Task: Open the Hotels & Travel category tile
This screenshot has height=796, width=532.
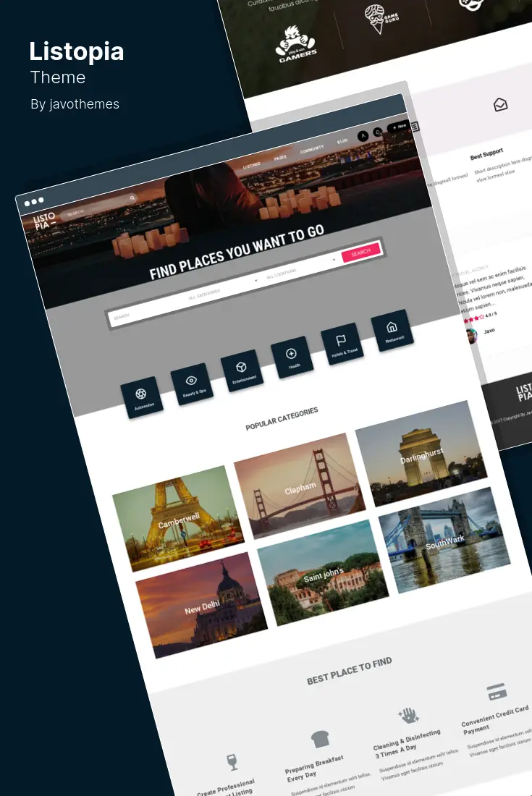Action: point(342,344)
